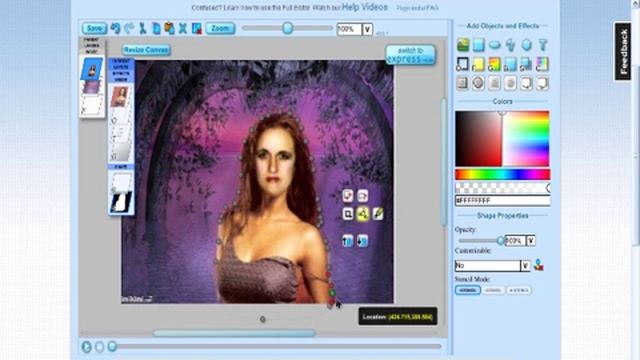Click the yellow highlighted node-edit icon on canvas
This screenshot has height=360, width=640.
coord(363,214)
